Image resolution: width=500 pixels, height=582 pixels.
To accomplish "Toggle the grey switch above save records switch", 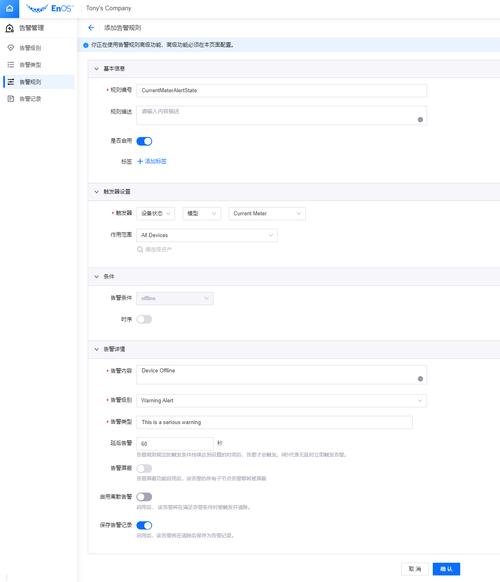I will tap(144, 497).
